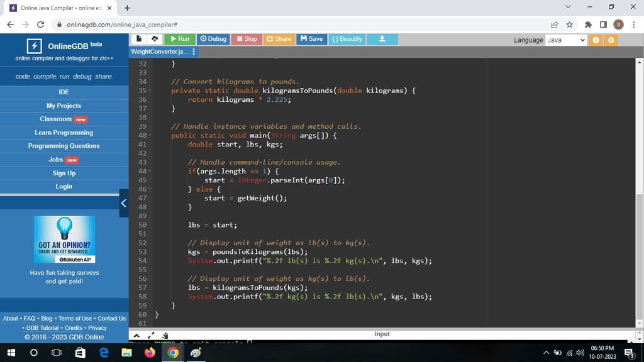Beautify the source code

[x=347, y=39]
